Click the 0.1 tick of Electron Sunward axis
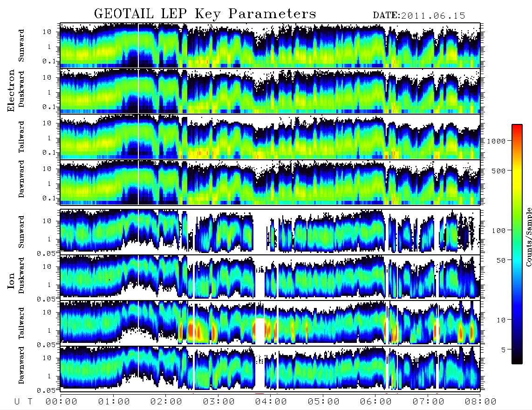Screen dimensions: 532x410 pyautogui.click(x=49, y=61)
